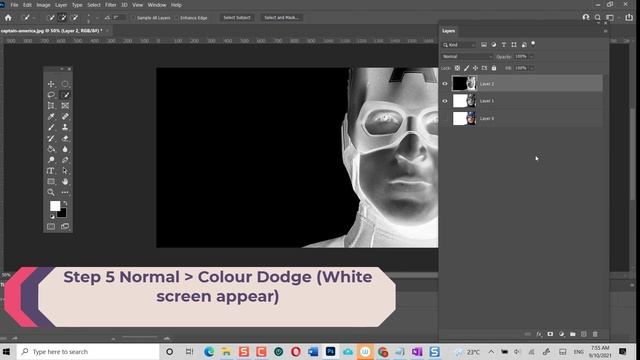
Task: Select the Zoom tool
Action: coord(51,192)
